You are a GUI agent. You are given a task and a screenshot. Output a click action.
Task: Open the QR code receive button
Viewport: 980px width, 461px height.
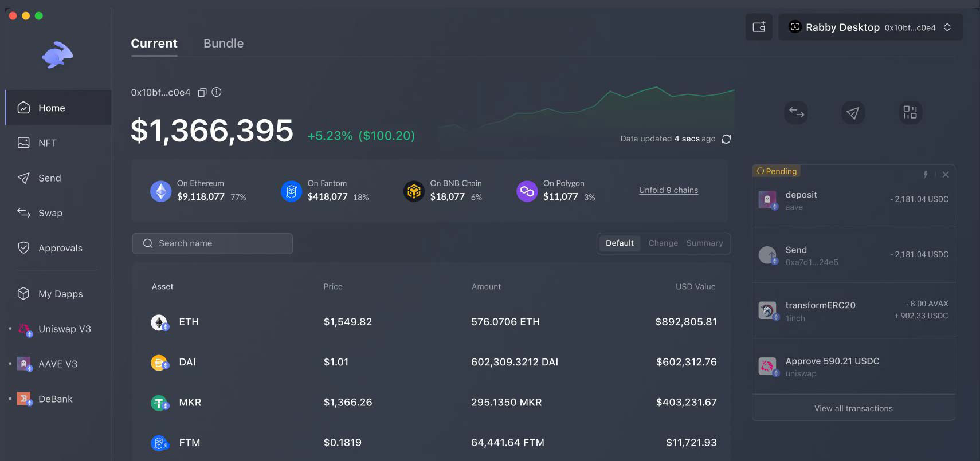910,112
